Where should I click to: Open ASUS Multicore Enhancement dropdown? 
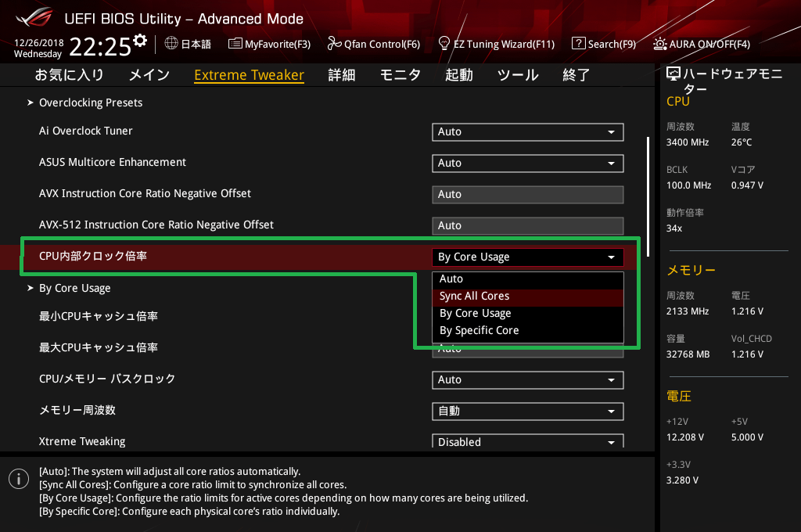click(528, 163)
